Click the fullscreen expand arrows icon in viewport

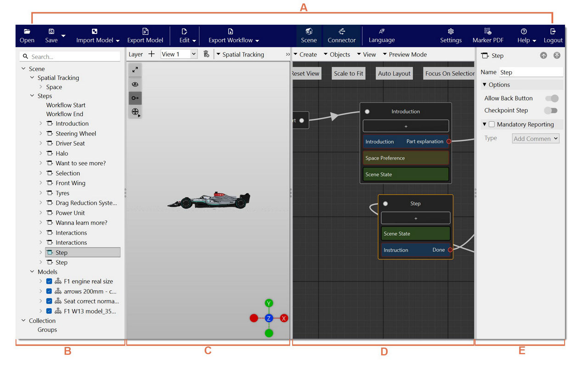click(135, 70)
